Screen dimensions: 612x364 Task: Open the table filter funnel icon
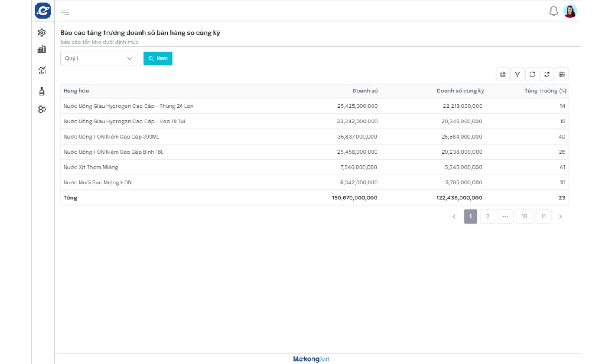tap(517, 74)
